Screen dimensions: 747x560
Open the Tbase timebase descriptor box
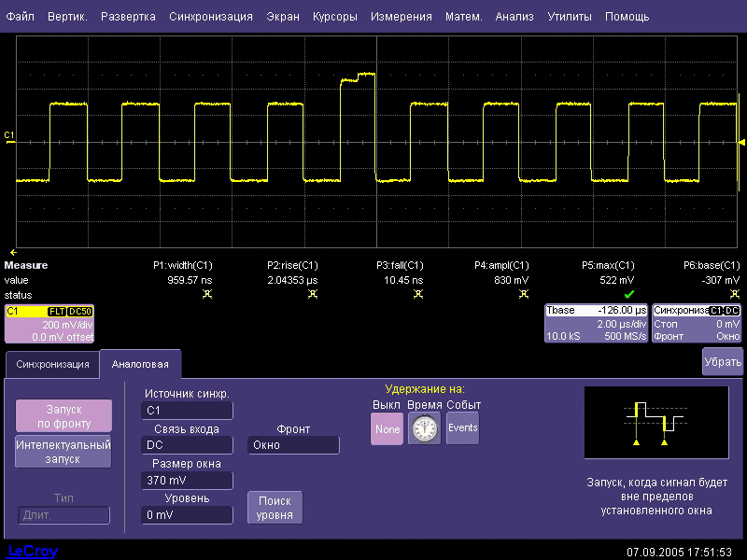click(597, 323)
